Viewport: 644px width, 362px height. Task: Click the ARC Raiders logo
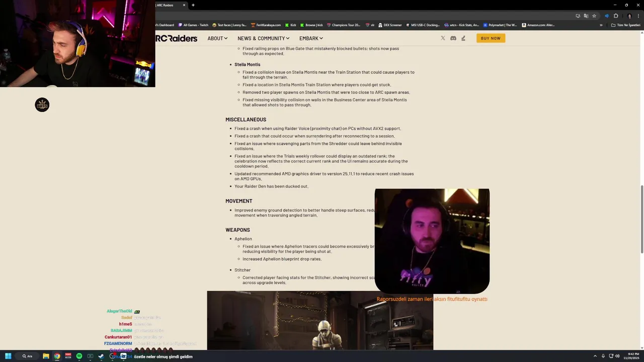tap(176, 38)
